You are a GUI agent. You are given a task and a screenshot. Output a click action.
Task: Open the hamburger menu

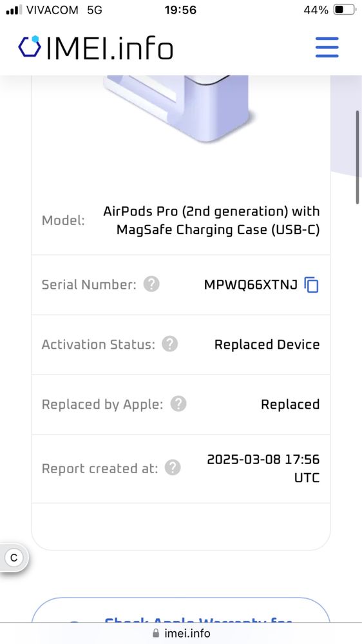pyautogui.click(x=327, y=47)
